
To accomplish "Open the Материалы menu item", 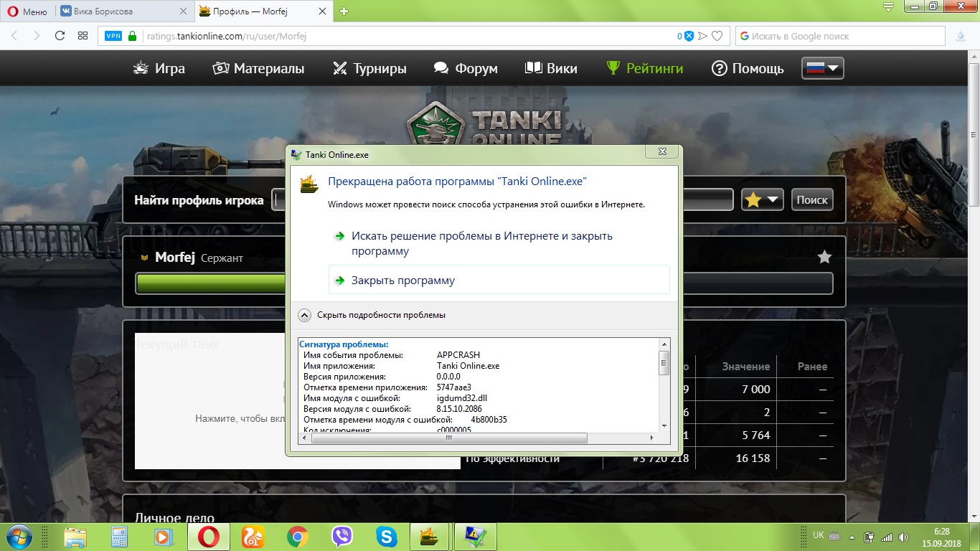I will (258, 69).
